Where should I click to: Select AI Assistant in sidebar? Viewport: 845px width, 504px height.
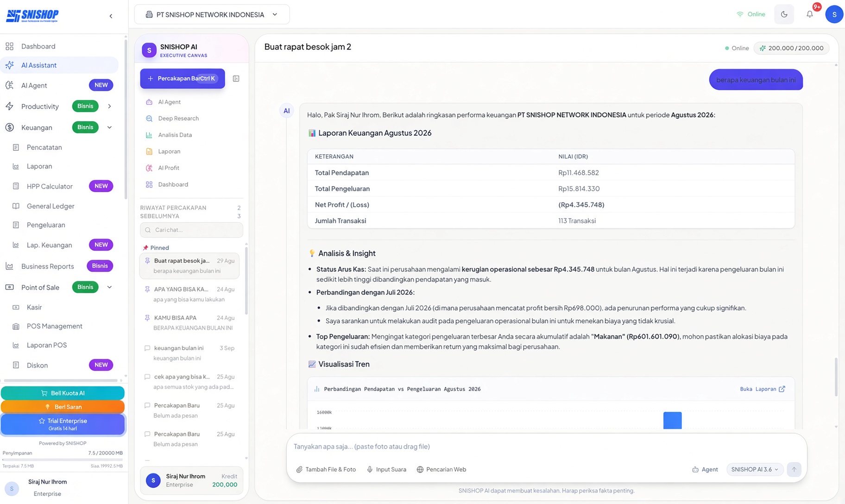tap(59, 65)
